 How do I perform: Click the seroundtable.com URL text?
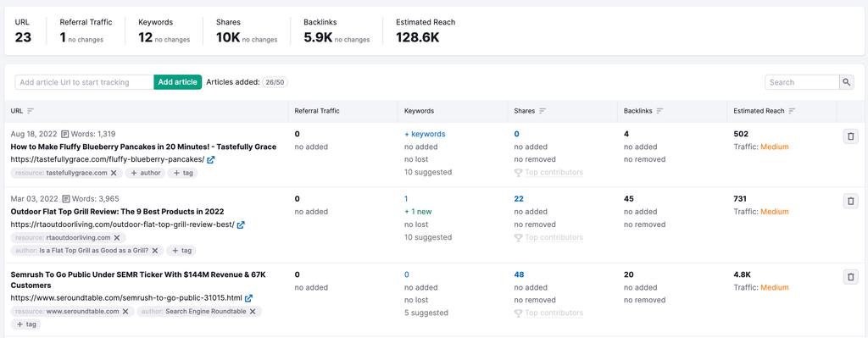[126, 298]
